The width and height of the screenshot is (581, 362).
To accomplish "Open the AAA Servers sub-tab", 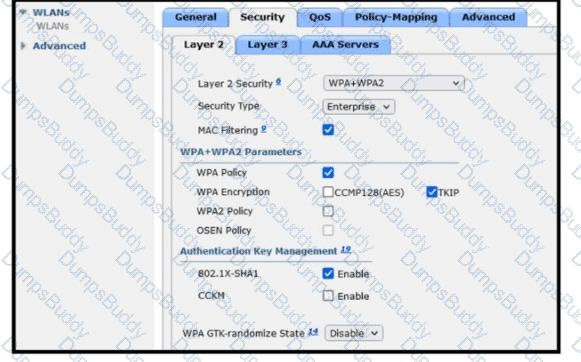I will click(345, 45).
